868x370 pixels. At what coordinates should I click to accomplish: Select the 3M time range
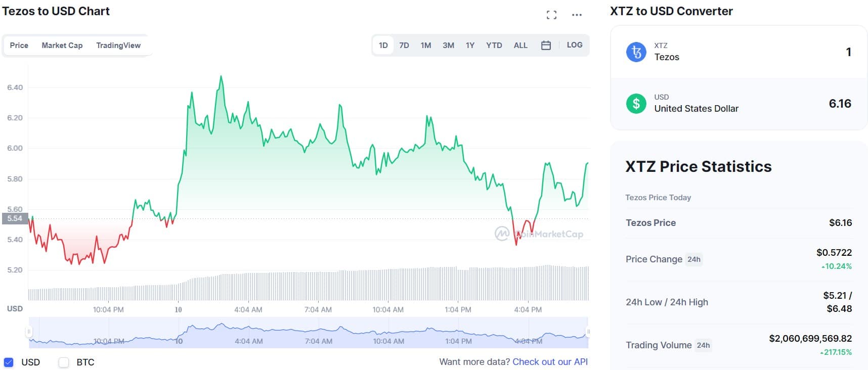point(448,45)
